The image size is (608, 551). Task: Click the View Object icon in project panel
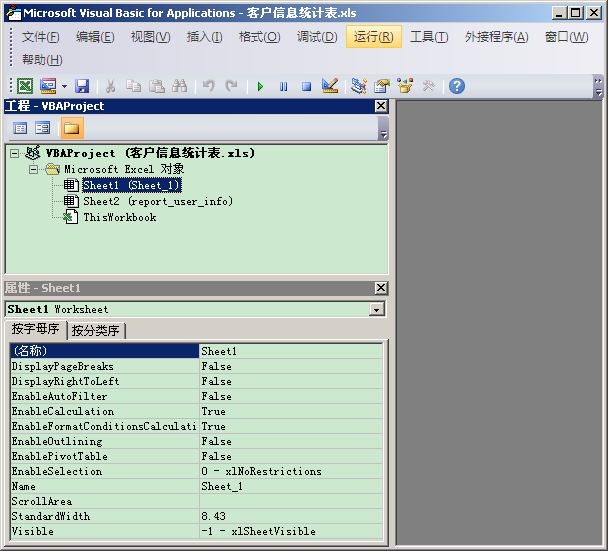[43, 128]
